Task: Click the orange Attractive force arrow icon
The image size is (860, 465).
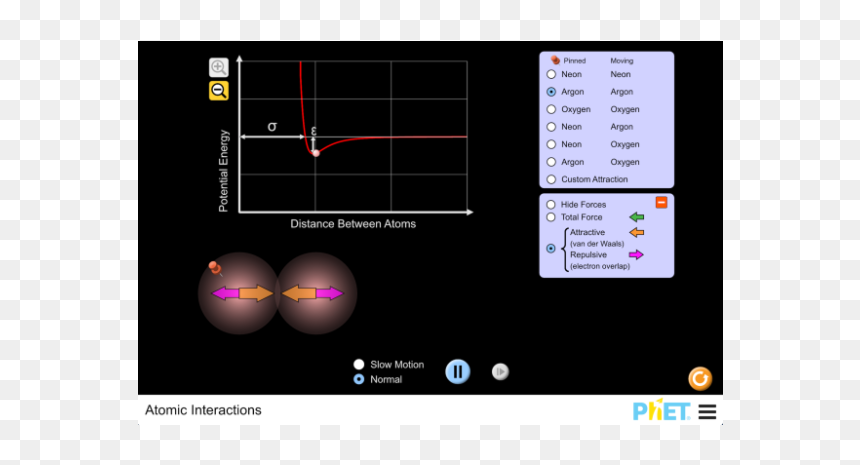Action: (636, 232)
